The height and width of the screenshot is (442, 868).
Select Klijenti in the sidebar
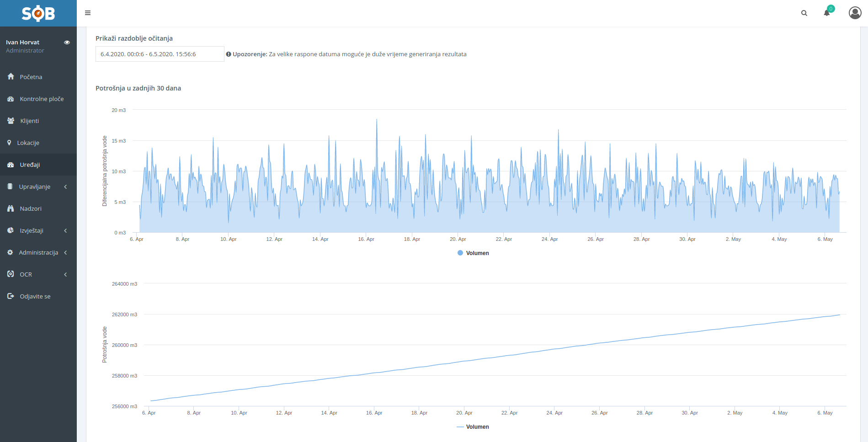pos(29,121)
